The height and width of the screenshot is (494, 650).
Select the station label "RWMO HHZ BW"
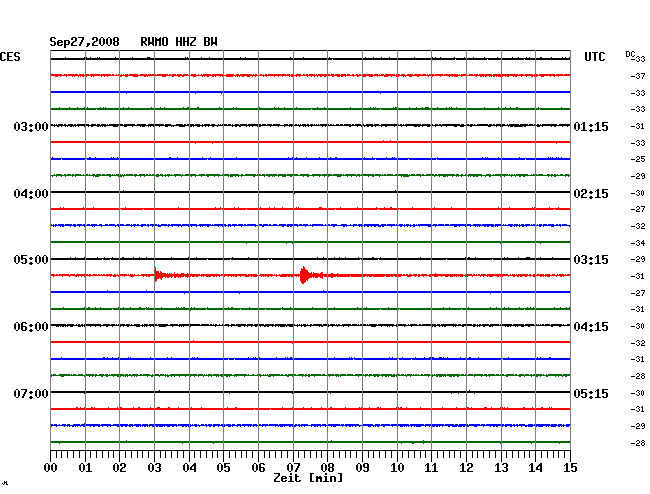(179, 42)
